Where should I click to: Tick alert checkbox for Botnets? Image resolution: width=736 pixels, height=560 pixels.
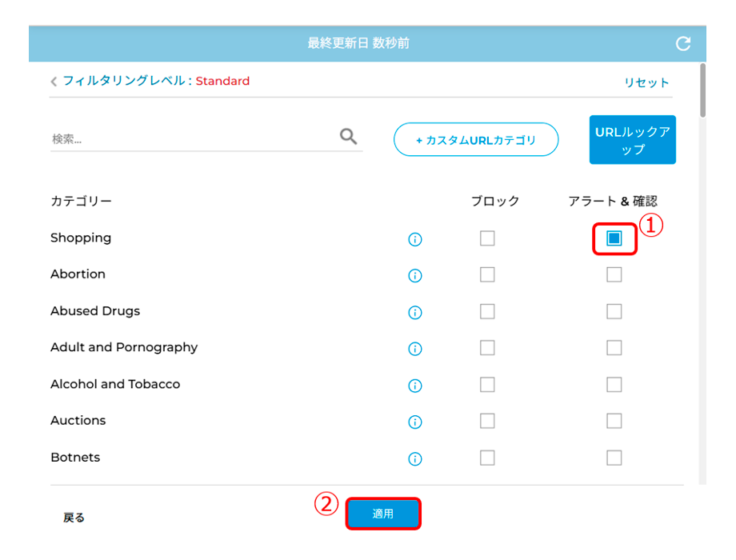[614, 458]
